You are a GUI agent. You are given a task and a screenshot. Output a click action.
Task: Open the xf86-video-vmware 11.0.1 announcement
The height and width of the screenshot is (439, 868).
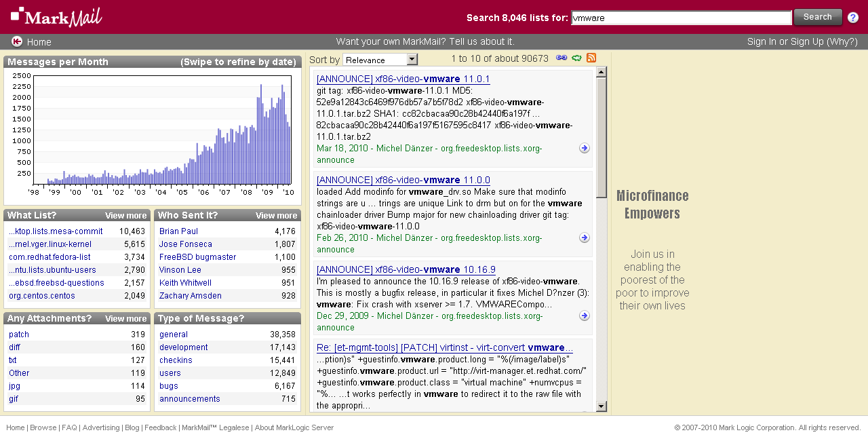(403, 79)
